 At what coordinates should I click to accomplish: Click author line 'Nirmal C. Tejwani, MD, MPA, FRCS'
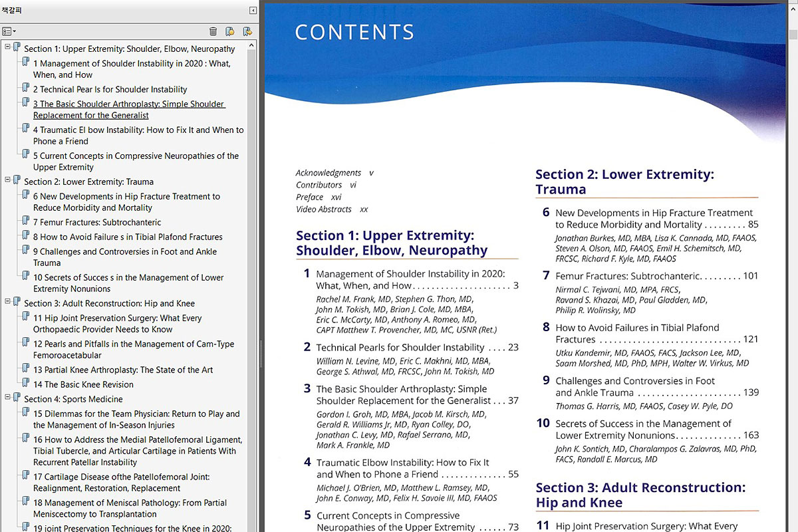618,290
